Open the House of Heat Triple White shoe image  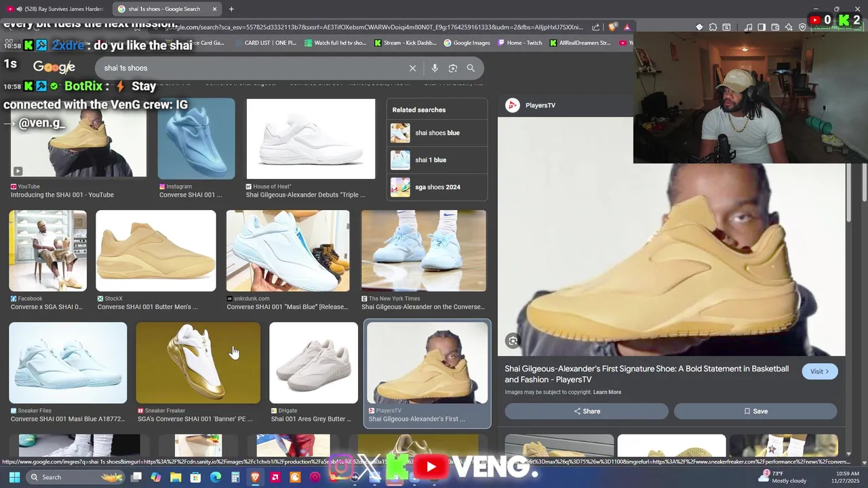[x=311, y=139]
